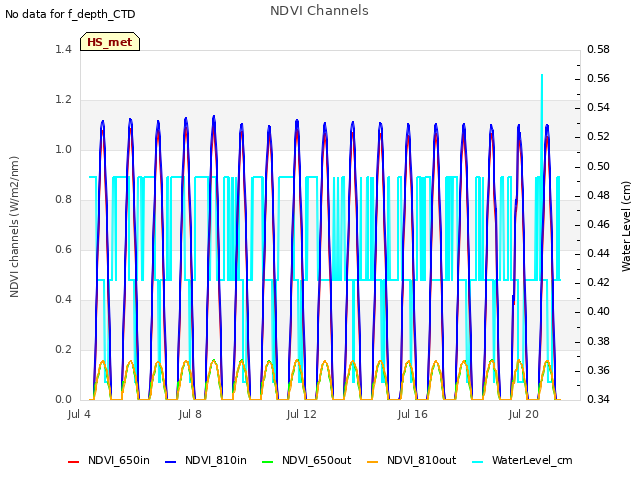Click the 0.42 right axis tick label
Viewport: 640px width, 480px height.
click(x=598, y=282)
